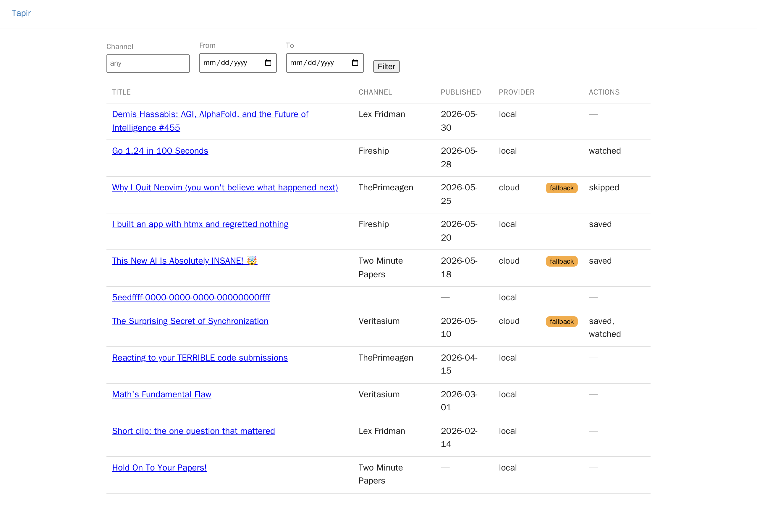Viewport: 757px width, 532px height.
Task: Open the Why I Quit Neovim link
Action: tap(225, 187)
